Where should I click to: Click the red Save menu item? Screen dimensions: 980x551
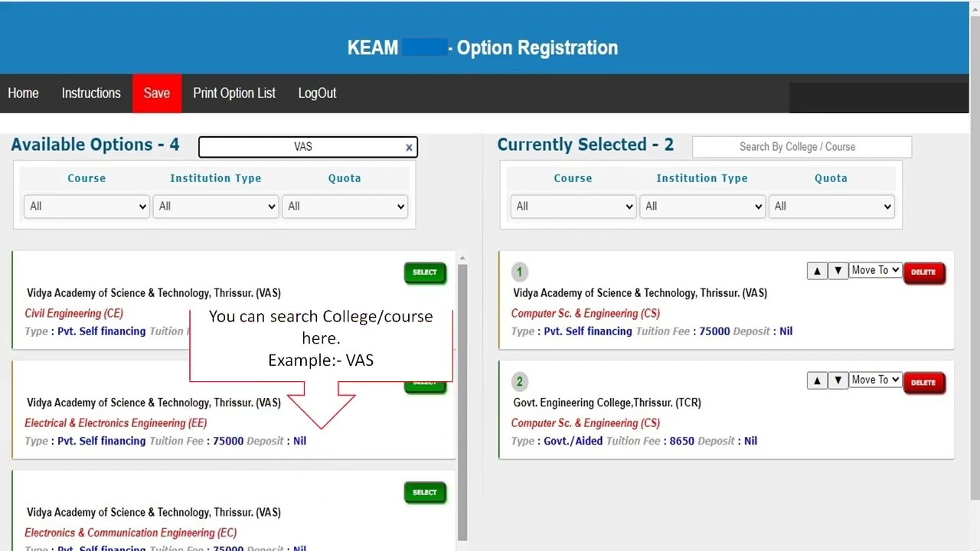[157, 93]
